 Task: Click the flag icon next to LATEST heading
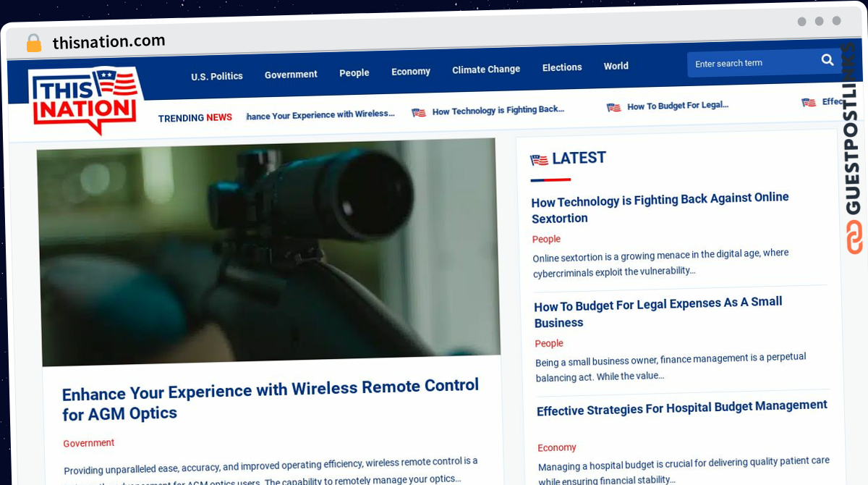click(x=539, y=160)
